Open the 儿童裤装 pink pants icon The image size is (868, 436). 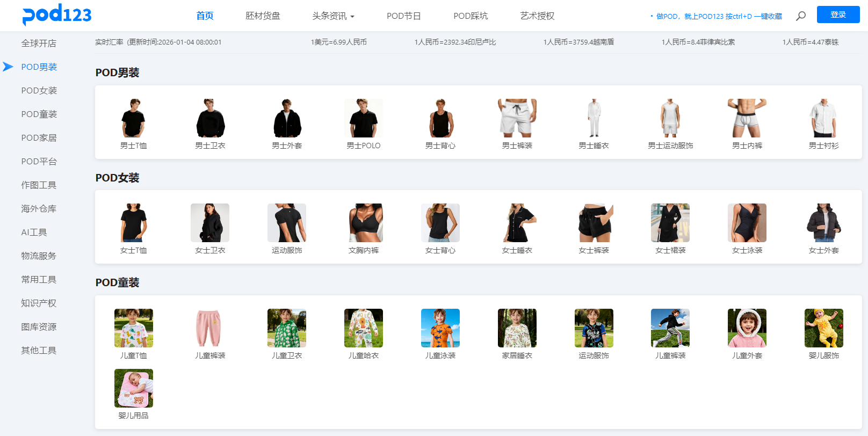pos(210,328)
